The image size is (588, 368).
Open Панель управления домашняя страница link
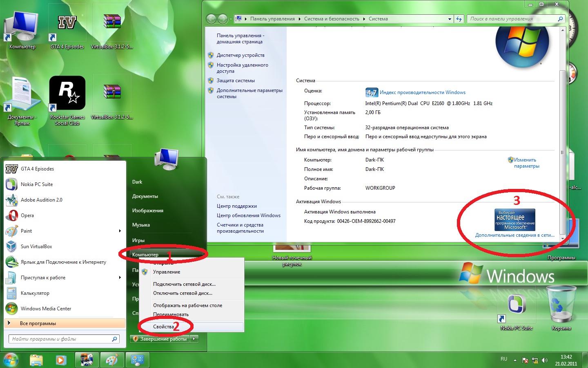tap(241, 38)
